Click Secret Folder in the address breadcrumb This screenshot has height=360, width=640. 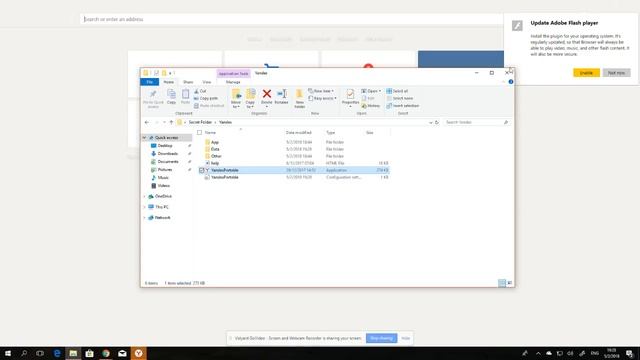200,122
